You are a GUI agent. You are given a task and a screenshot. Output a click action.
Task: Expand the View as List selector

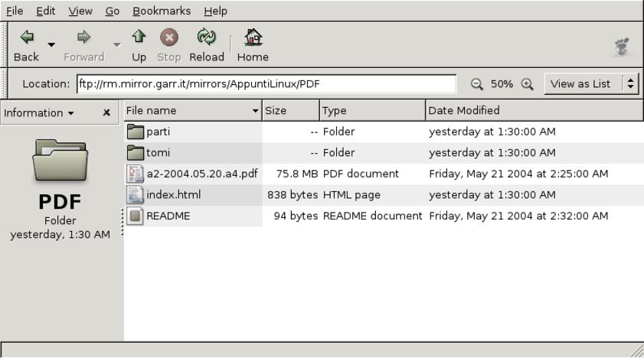pyautogui.click(x=630, y=84)
